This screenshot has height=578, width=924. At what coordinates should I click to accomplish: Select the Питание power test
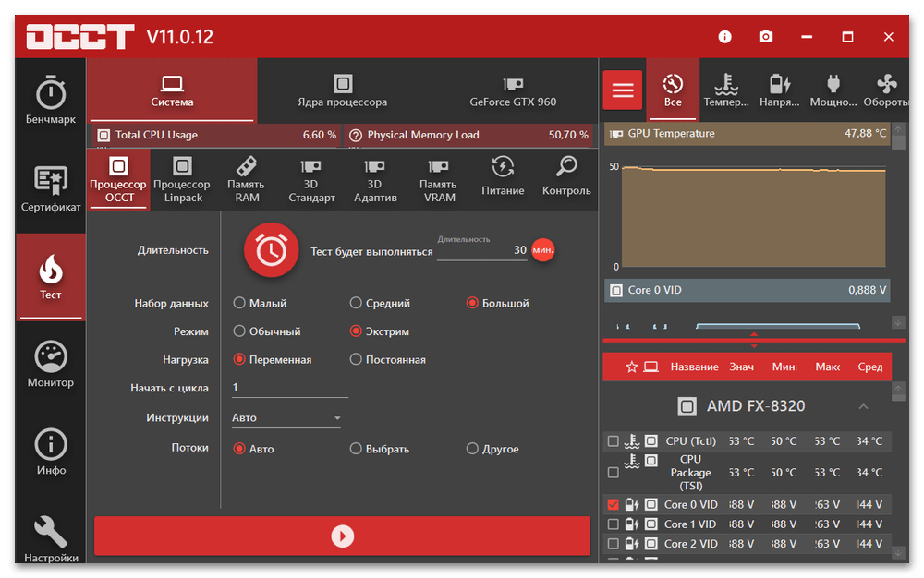(503, 177)
